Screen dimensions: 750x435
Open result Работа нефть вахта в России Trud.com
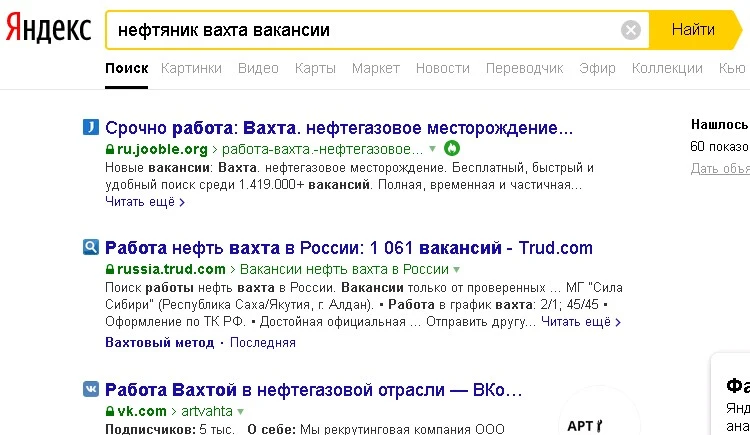[x=349, y=248]
